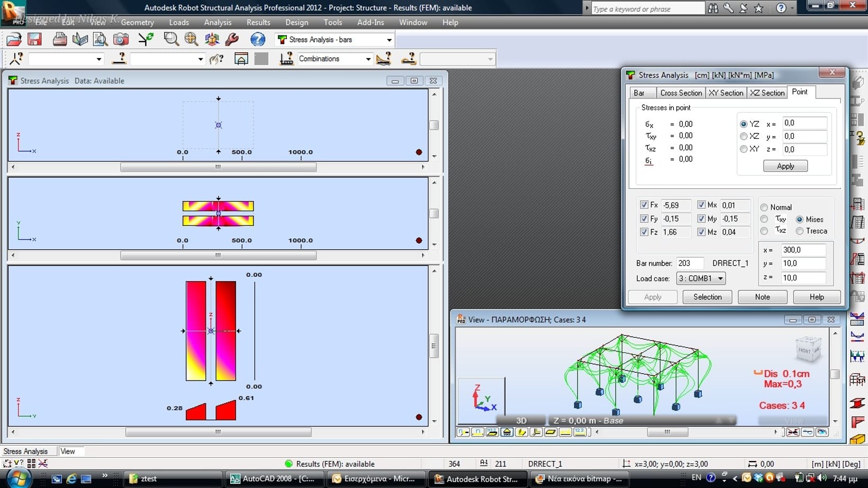Click the Print icon in toolbar
The height and width of the screenshot is (488, 868).
coord(59,39)
